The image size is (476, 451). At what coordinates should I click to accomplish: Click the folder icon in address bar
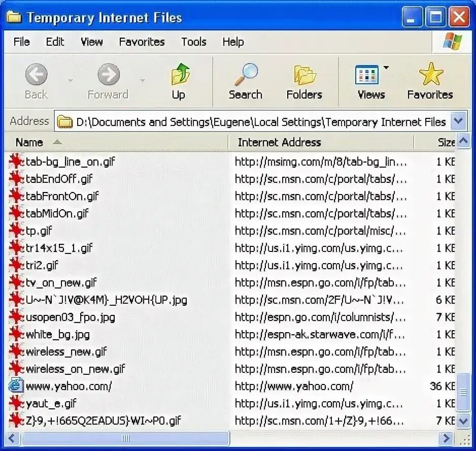tap(64, 122)
